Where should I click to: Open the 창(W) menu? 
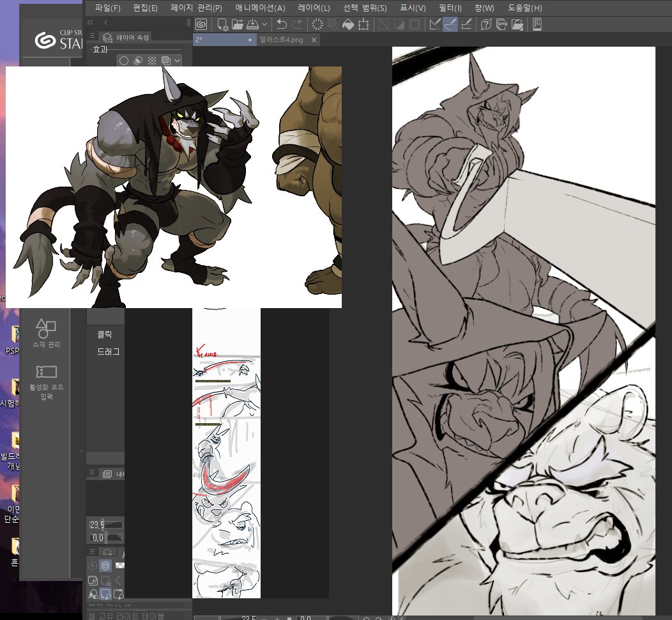pyautogui.click(x=484, y=8)
